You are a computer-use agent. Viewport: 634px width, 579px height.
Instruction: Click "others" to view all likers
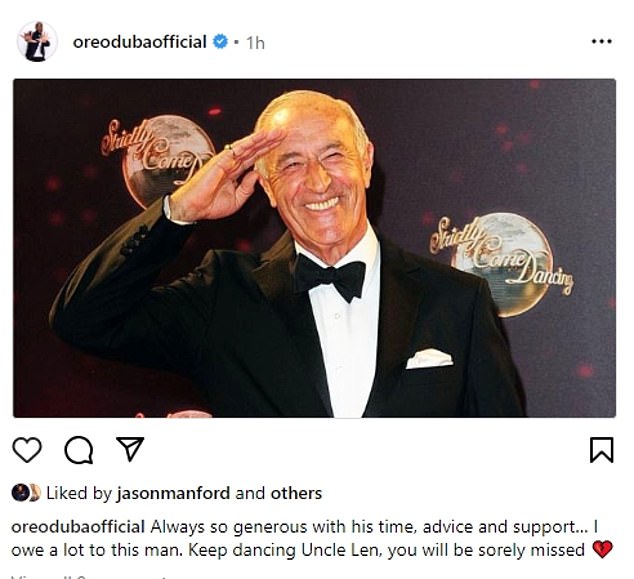296,493
